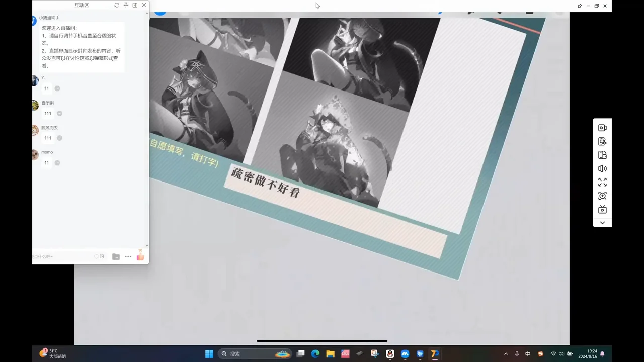Image resolution: width=644 pixels, height=362 pixels.
Task: Open more options (three dots) in chat bar
Action: point(128,257)
